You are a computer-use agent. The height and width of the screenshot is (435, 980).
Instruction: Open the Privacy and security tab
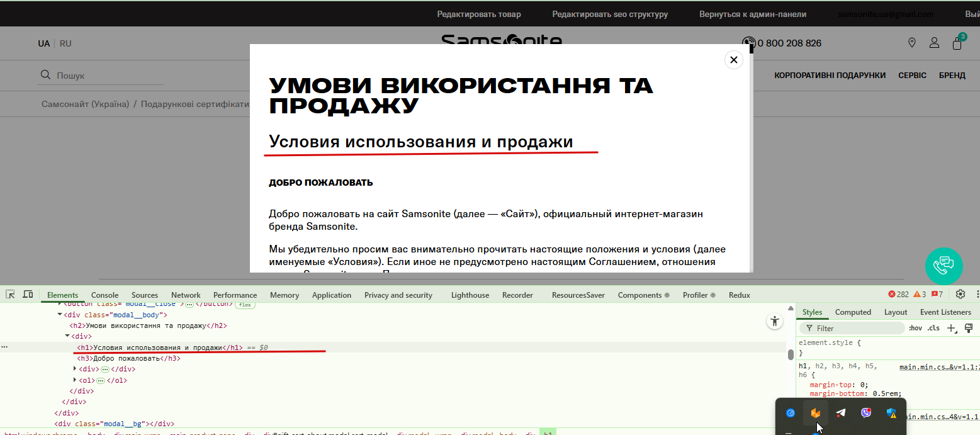398,295
